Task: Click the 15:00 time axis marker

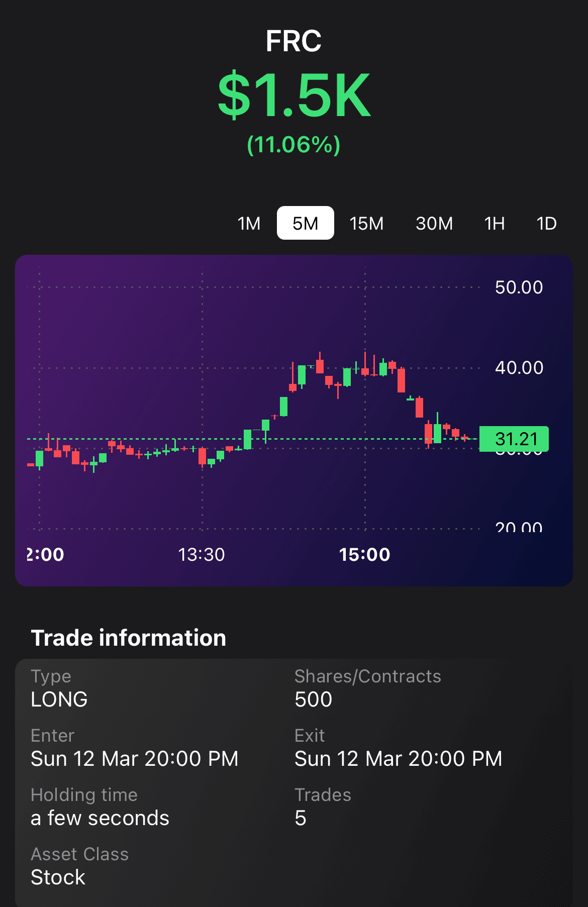Action: (364, 555)
